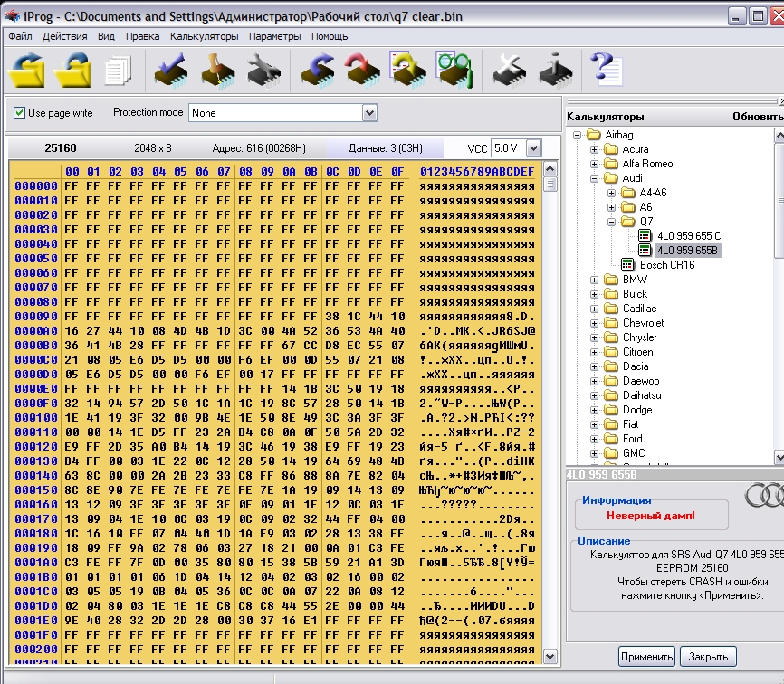This screenshot has width=784, height=684.
Task: Select the Bosch CR16 calculator
Action: [x=667, y=265]
